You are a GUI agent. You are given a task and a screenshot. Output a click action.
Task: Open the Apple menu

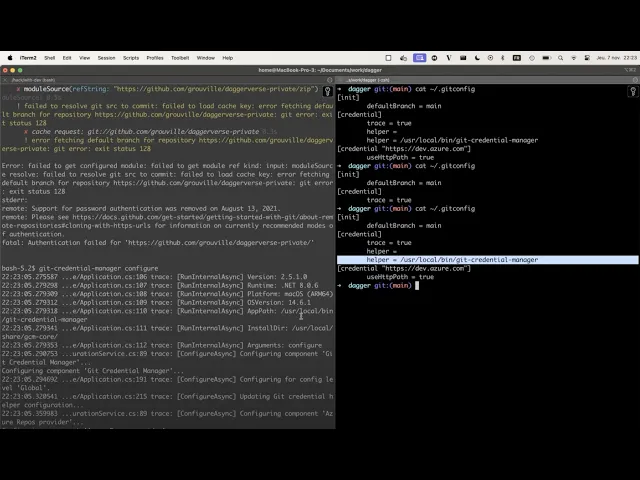8,58
